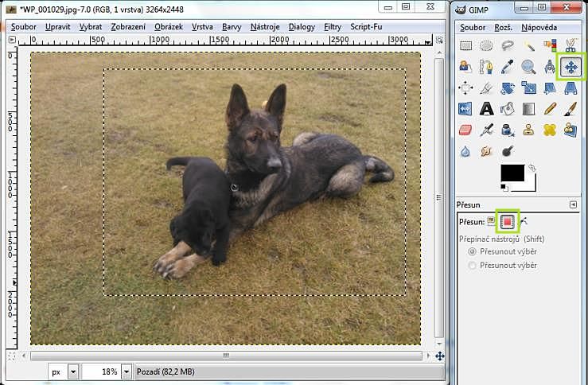This screenshot has height=385, width=588.
Task: Open the Vrstva menu
Action: click(202, 26)
